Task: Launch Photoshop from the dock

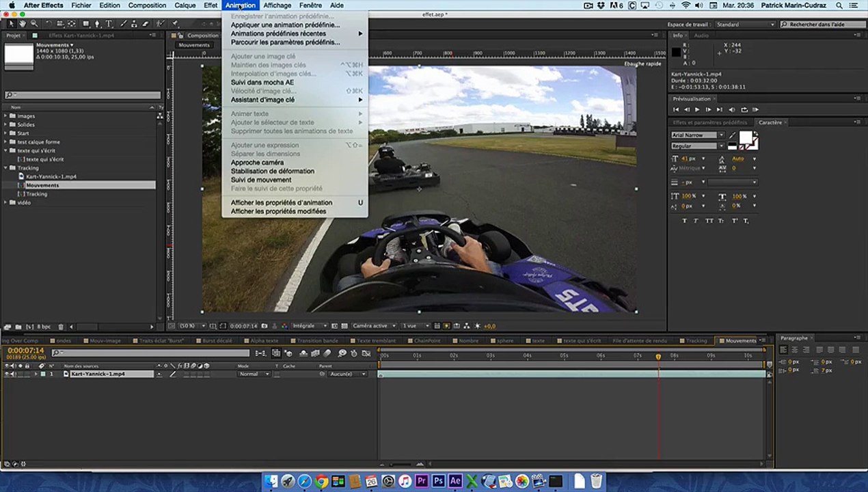Action: tap(438, 482)
